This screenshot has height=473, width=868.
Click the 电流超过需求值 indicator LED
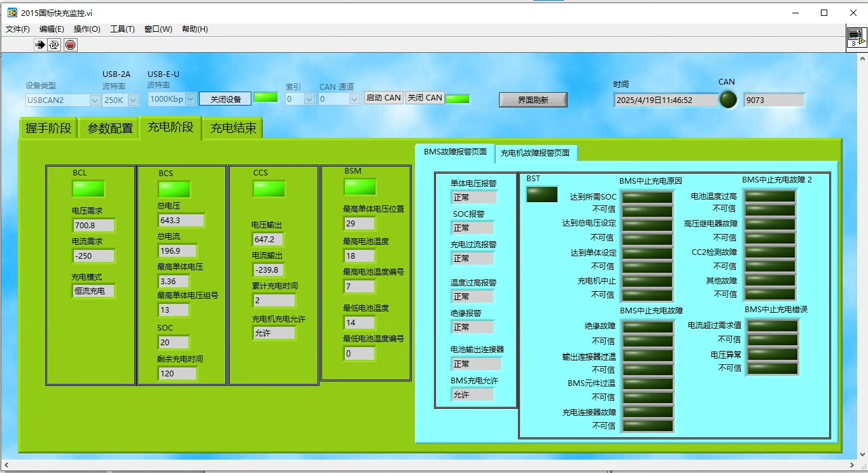point(773,326)
